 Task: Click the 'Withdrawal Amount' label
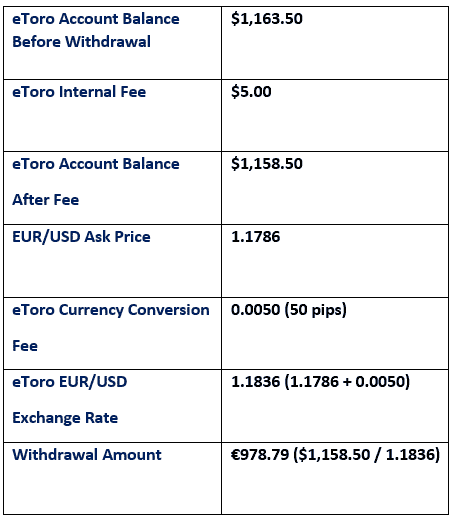coord(87,455)
